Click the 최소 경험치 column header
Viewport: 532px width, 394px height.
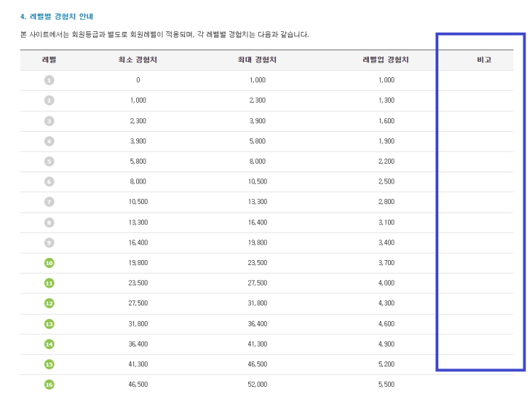[138, 60]
